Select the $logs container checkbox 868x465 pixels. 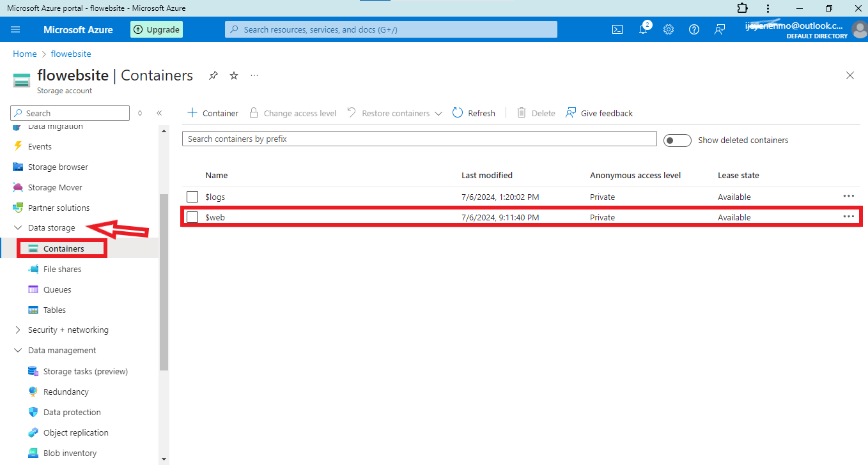(192, 197)
